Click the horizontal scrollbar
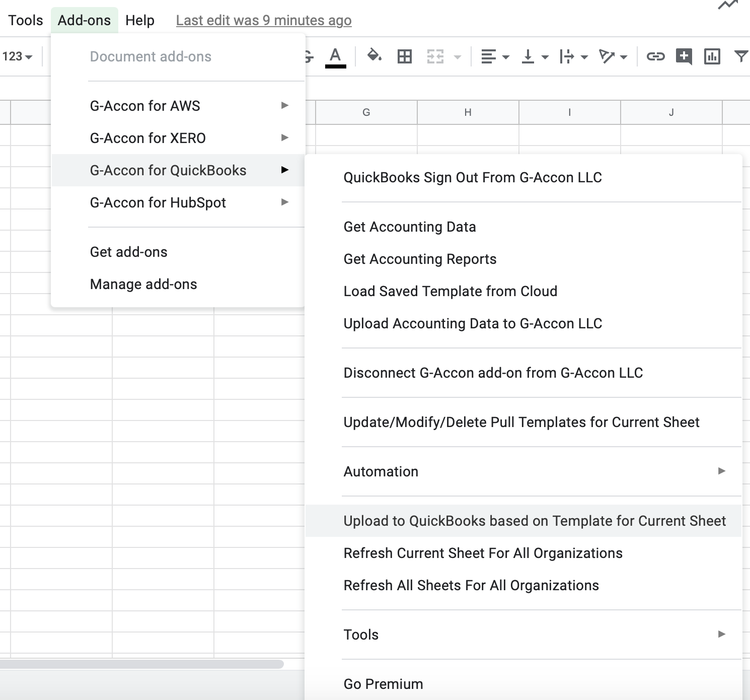The height and width of the screenshot is (700, 750). pos(141,664)
